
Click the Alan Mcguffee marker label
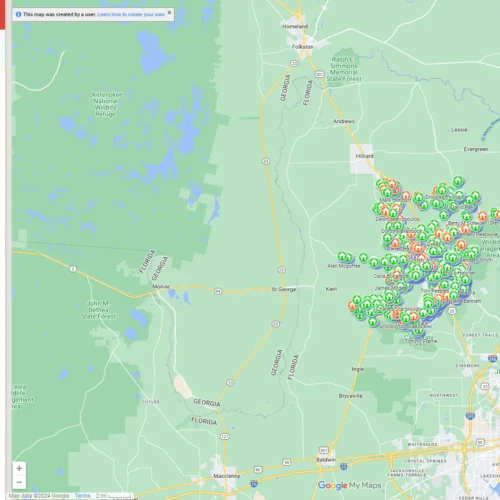tap(344, 266)
